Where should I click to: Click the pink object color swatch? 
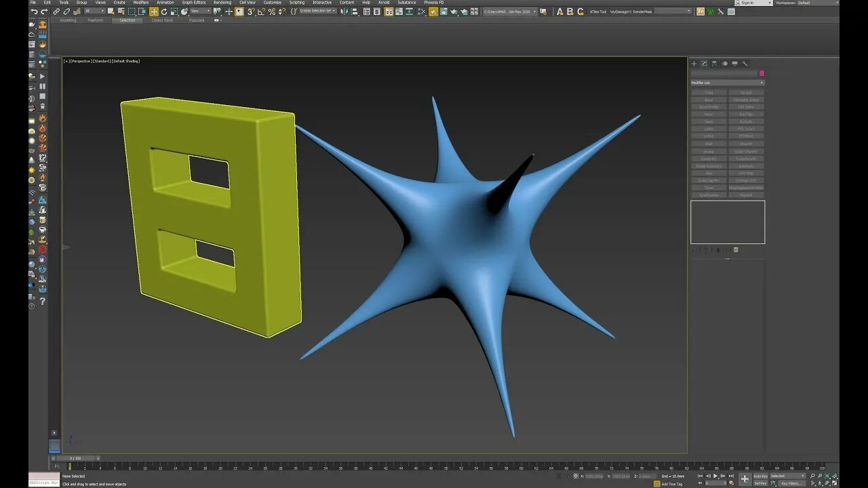tap(762, 73)
